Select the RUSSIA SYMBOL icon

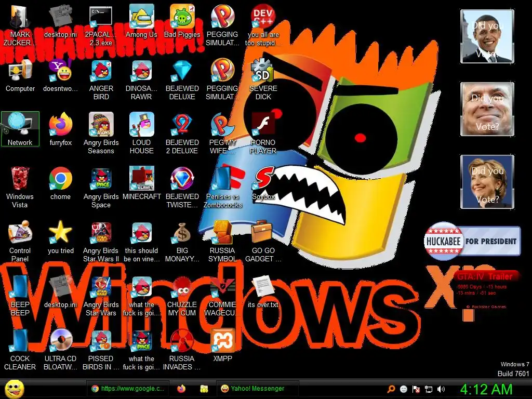click(222, 241)
